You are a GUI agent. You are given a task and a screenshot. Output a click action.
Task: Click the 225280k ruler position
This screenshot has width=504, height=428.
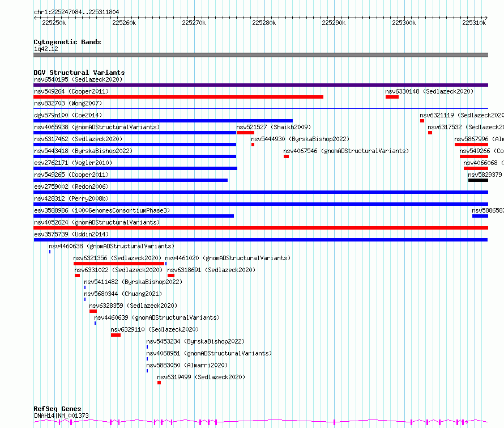pyautogui.click(x=264, y=23)
